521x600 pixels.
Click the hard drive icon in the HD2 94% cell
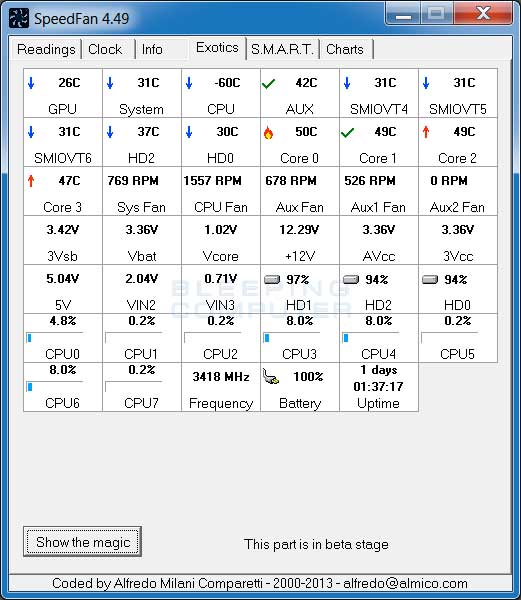click(x=351, y=279)
